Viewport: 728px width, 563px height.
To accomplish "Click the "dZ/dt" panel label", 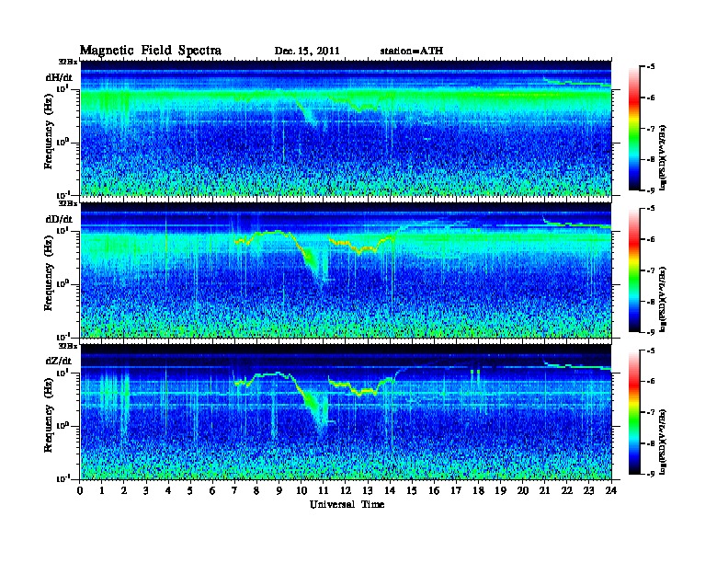I will click(x=59, y=361).
